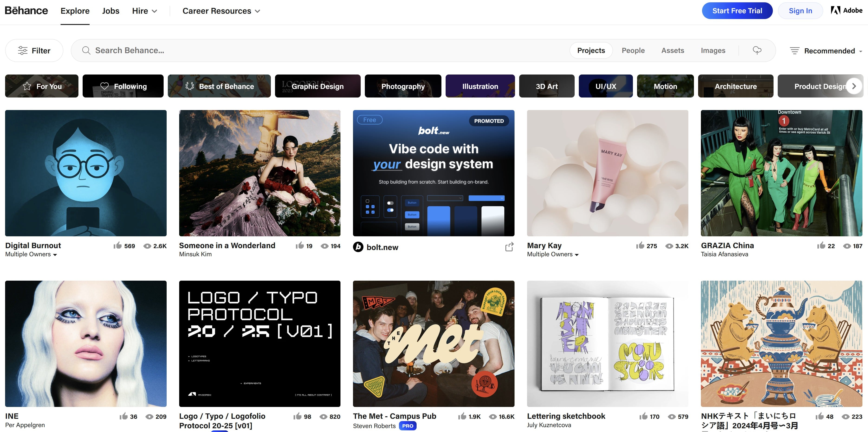This screenshot has width=868, height=432.
Task: Click the search magnifier icon
Action: (86, 51)
